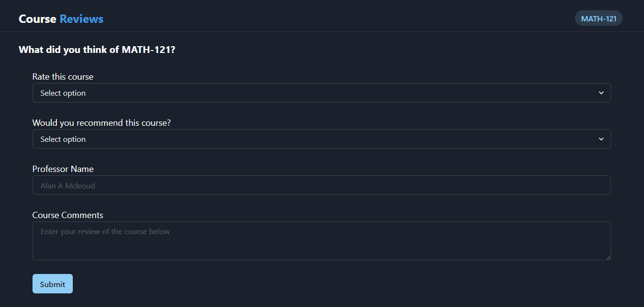Click "Select option" text in recommend dropdown
The image size is (644, 307).
(63, 139)
